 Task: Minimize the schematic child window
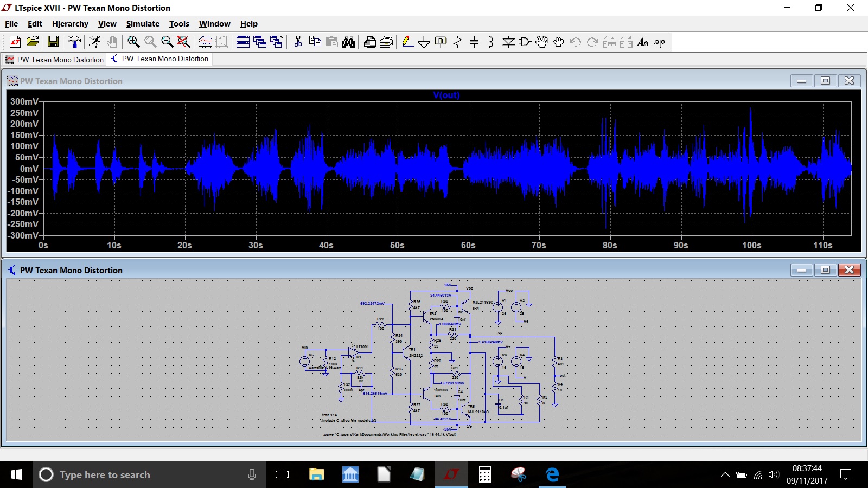[x=801, y=270]
